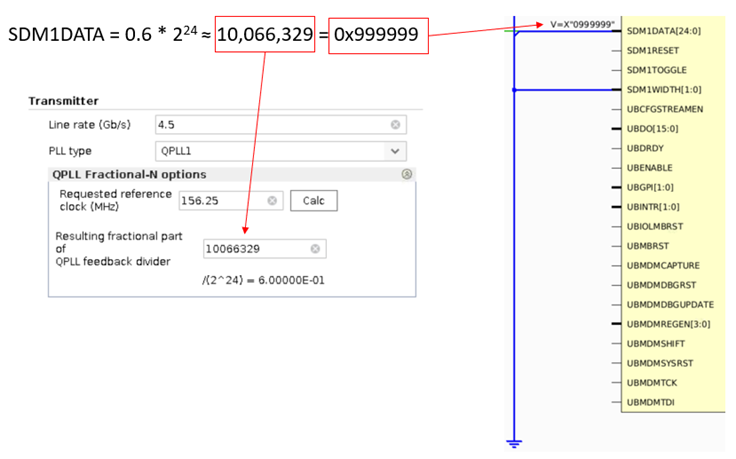Select the QPLL1 combo box
This screenshot has height=459, width=736.
point(281,151)
